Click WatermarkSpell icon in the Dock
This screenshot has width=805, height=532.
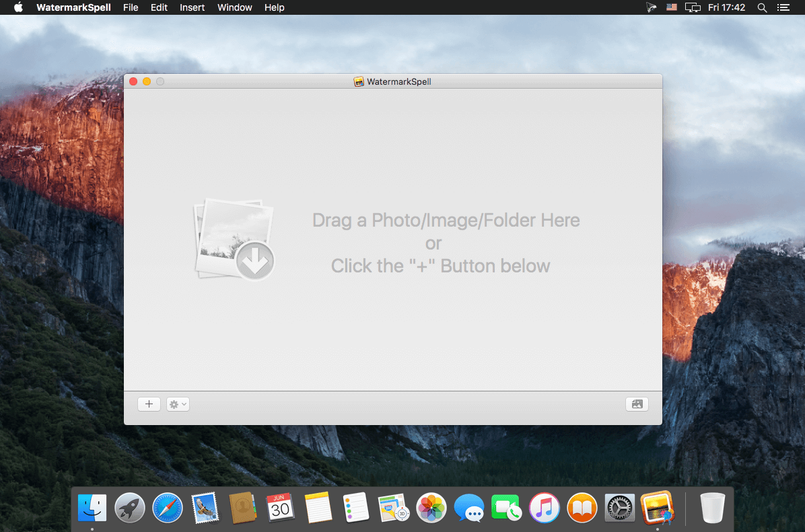(x=658, y=508)
